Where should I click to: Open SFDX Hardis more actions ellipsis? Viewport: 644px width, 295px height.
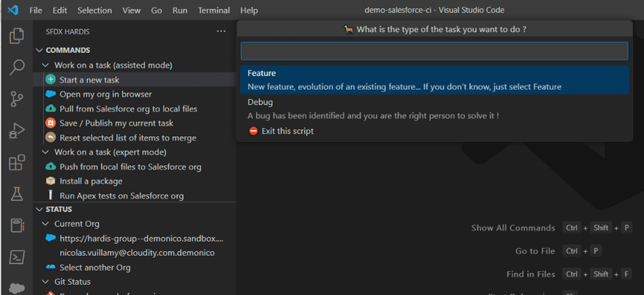click(x=221, y=31)
